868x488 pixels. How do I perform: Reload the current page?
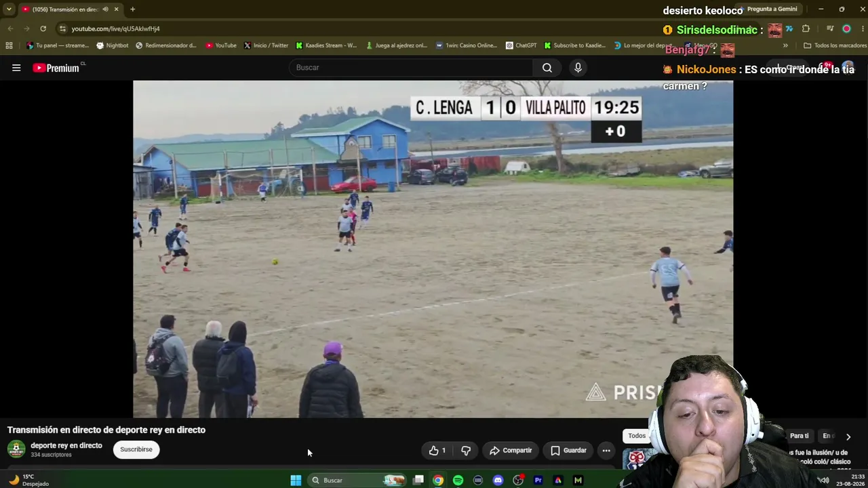point(43,28)
